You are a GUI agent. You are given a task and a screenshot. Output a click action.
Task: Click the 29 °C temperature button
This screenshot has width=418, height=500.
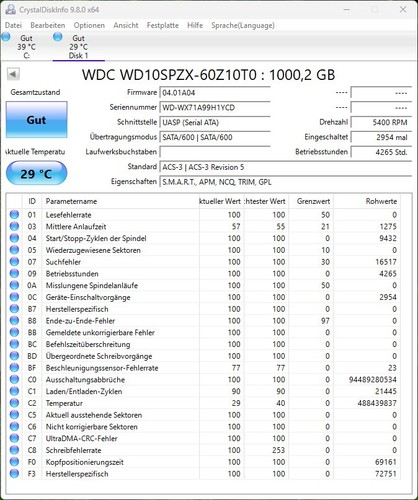click(37, 173)
